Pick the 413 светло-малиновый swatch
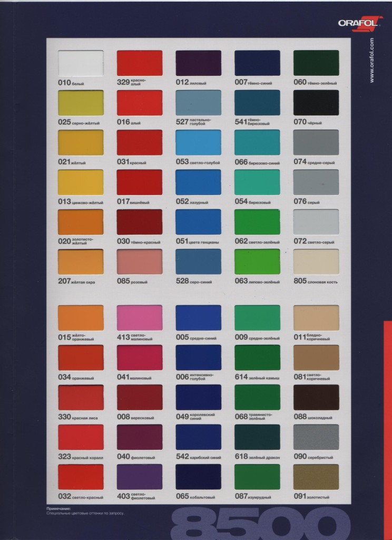The height and width of the screenshot is (540, 392). click(139, 317)
